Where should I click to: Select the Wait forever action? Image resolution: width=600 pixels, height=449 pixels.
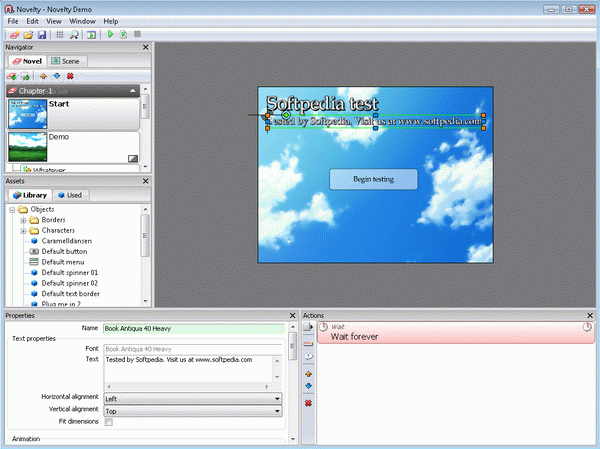pyautogui.click(x=455, y=332)
